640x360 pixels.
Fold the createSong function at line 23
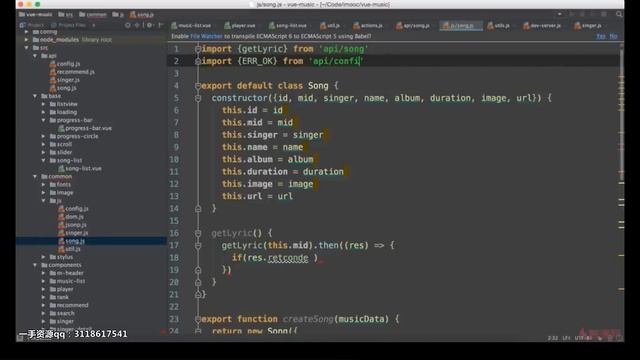click(x=198, y=319)
